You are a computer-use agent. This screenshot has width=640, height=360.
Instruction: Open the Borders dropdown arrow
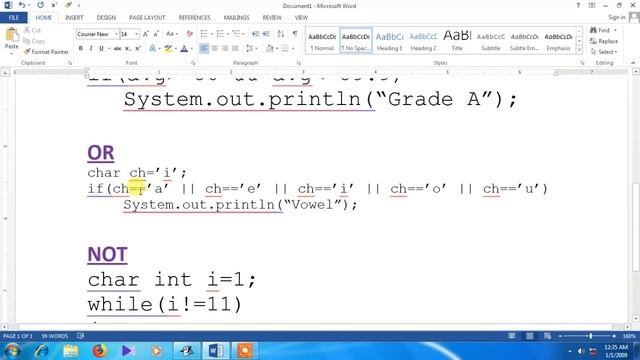[293, 49]
